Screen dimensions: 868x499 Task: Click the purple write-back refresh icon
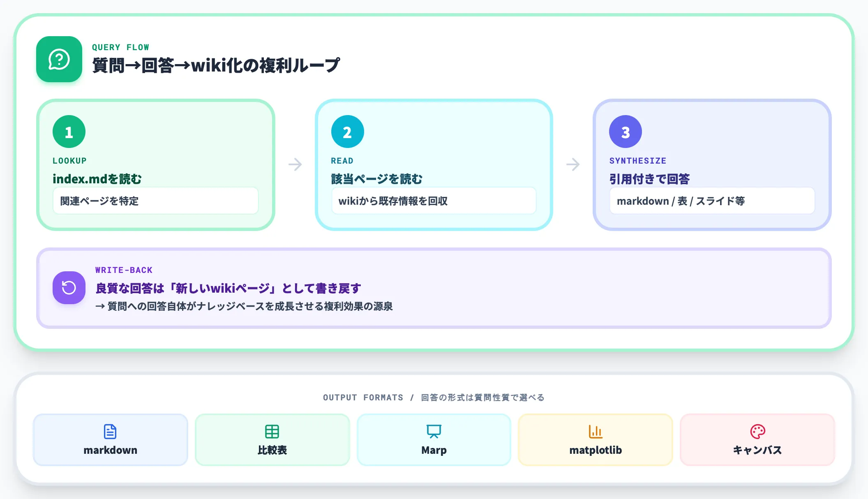[x=69, y=288]
